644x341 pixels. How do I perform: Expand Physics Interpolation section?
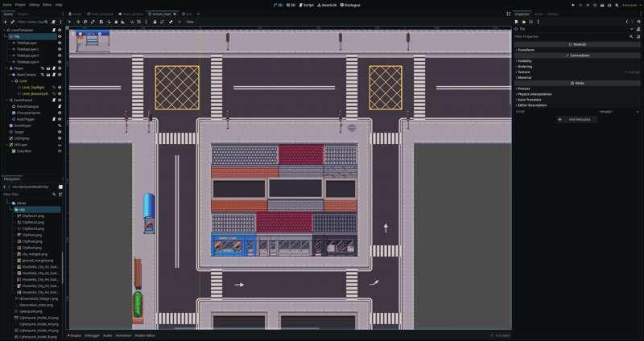577,94
